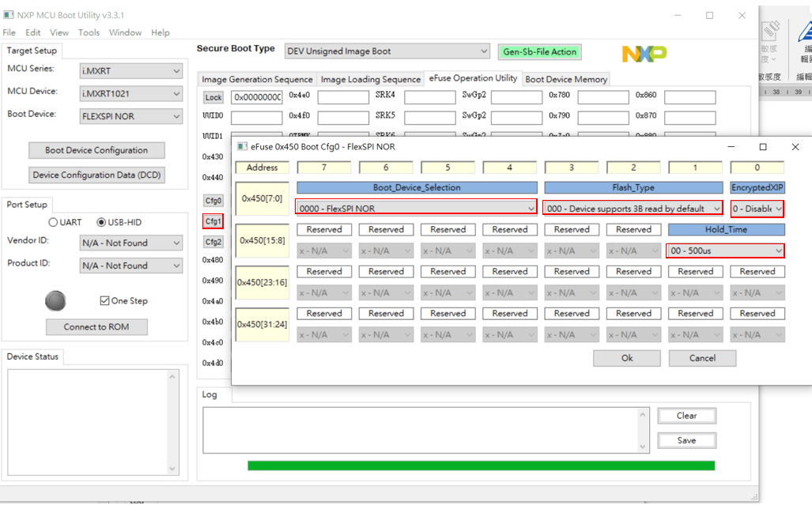Click the SRK4 input field

pos(430,97)
